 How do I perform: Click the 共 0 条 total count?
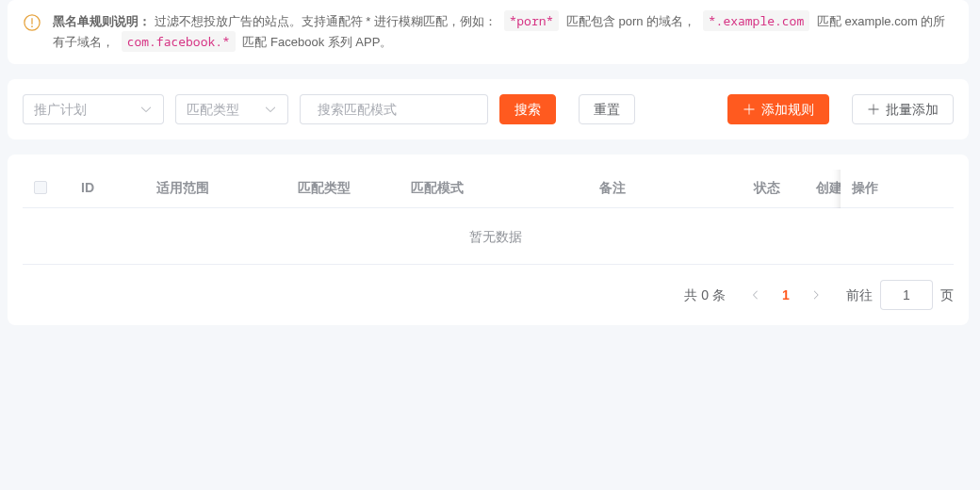pos(705,295)
